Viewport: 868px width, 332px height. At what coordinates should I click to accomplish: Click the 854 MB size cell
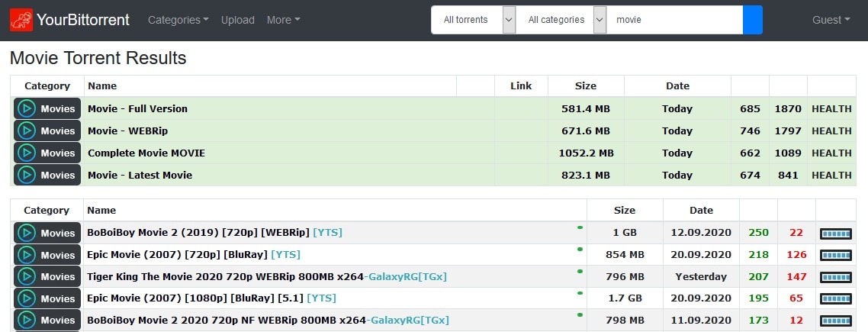coord(625,255)
